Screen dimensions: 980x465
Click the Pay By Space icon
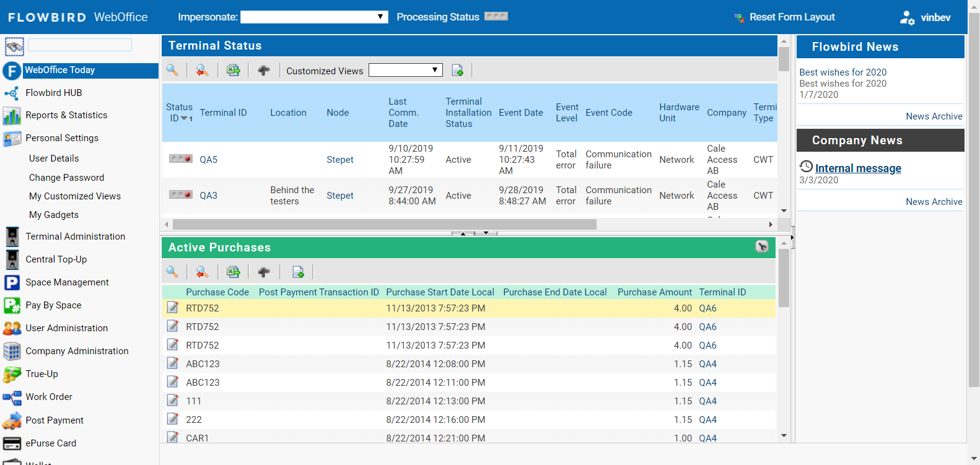click(x=12, y=305)
